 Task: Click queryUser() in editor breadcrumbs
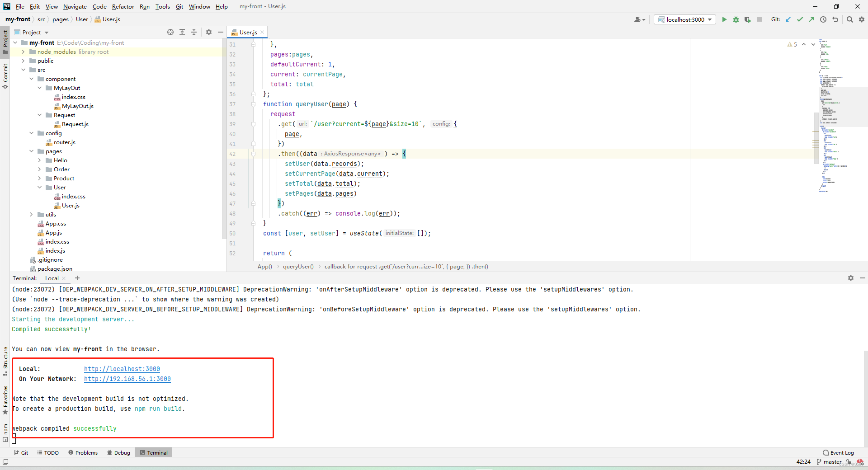298,267
